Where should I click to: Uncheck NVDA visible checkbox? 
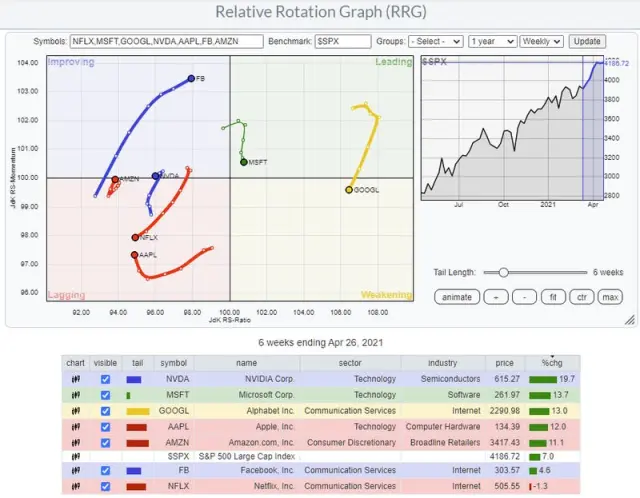[105, 379]
